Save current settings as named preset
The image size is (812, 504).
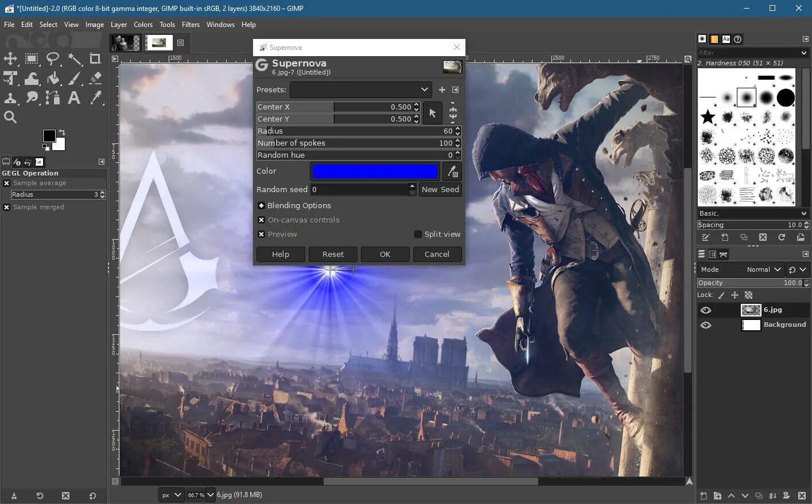click(x=442, y=90)
